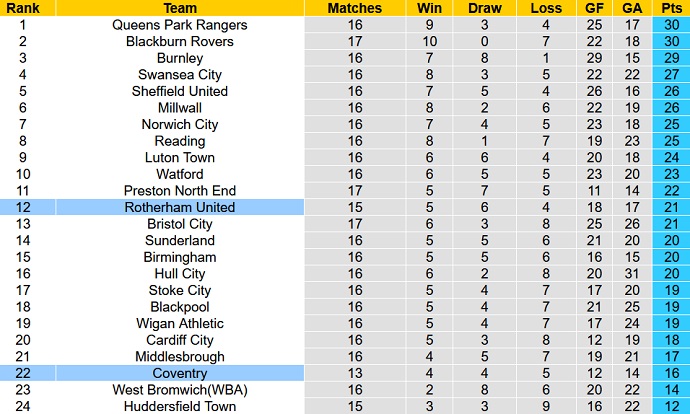
Task: Select Norwich City team name
Action: 179,124
